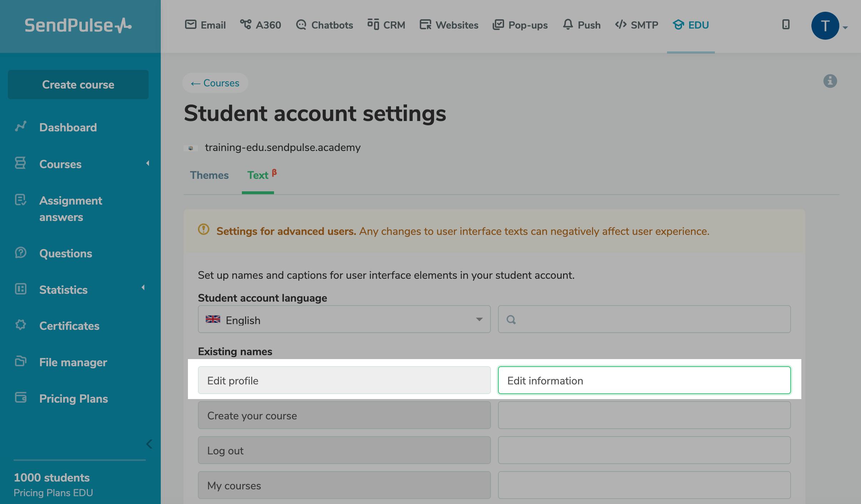The width and height of the screenshot is (861, 504).
Task: Click the Courses stack icon in sidebar
Action: coord(20,163)
